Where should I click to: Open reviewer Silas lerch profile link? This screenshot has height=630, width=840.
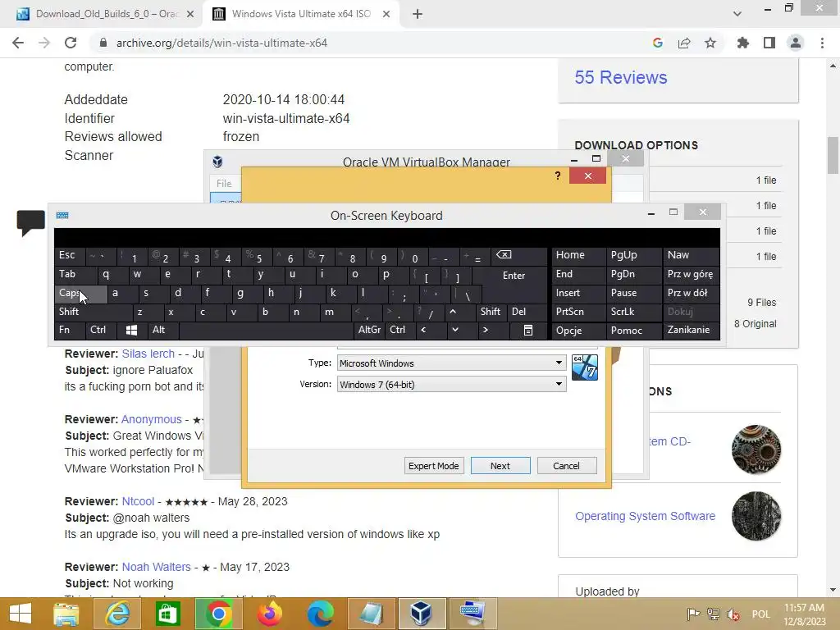(x=148, y=354)
